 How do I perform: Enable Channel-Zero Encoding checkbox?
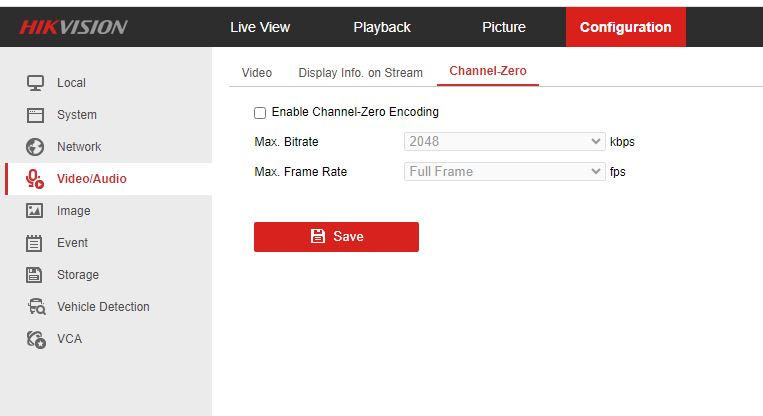tap(260, 112)
